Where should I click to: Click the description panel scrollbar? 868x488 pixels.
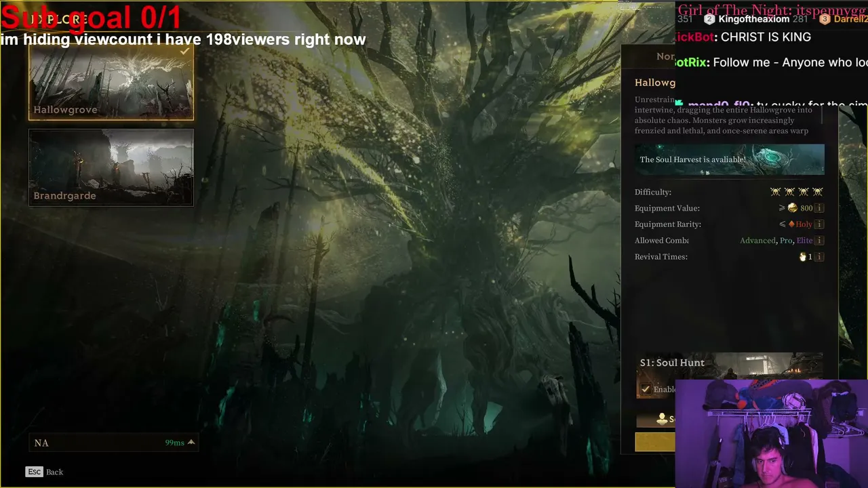click(x=823, y=115)
